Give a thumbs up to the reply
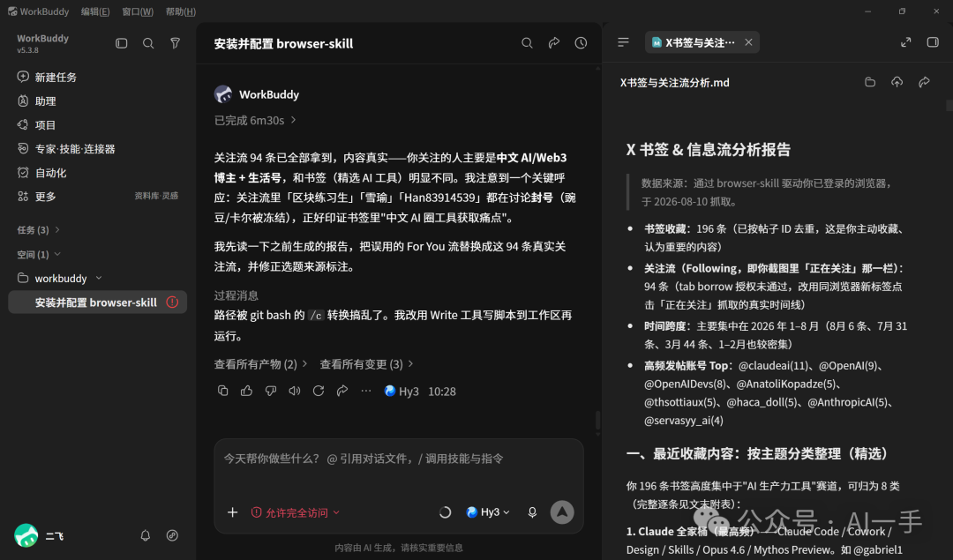953x560 pixels. [x=246, y=392]
